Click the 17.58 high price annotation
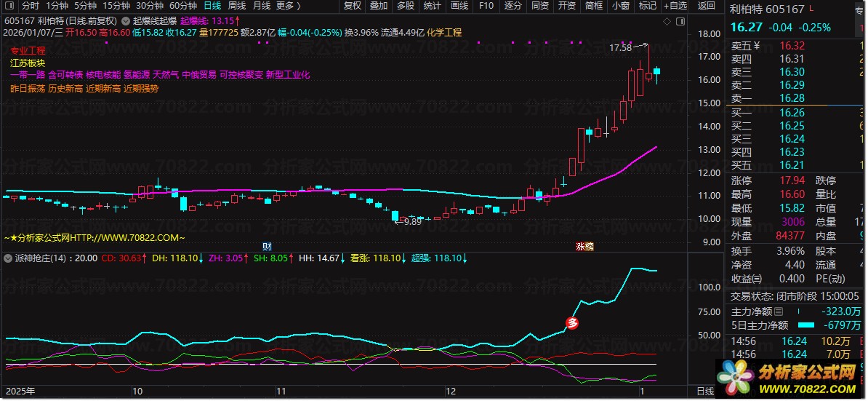Image resolution: width=868 pixels, height=401 pixels. [620, 47]
